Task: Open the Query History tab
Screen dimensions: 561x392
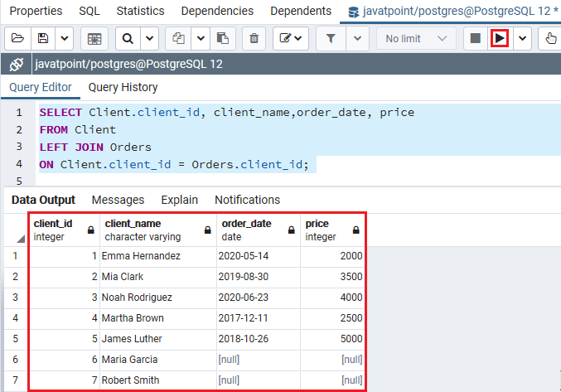Action: click(x=123, y=87)
